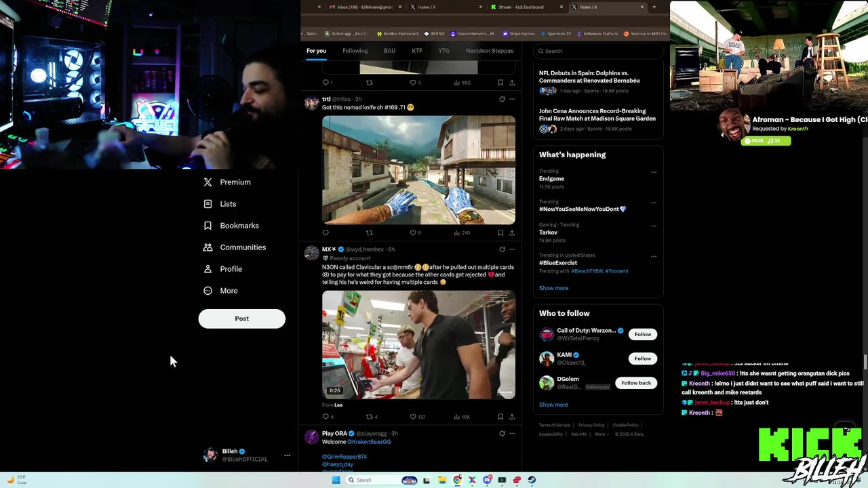
Task: Switch to the Gmail Inbox browser tab
Action: pos(365,7)
